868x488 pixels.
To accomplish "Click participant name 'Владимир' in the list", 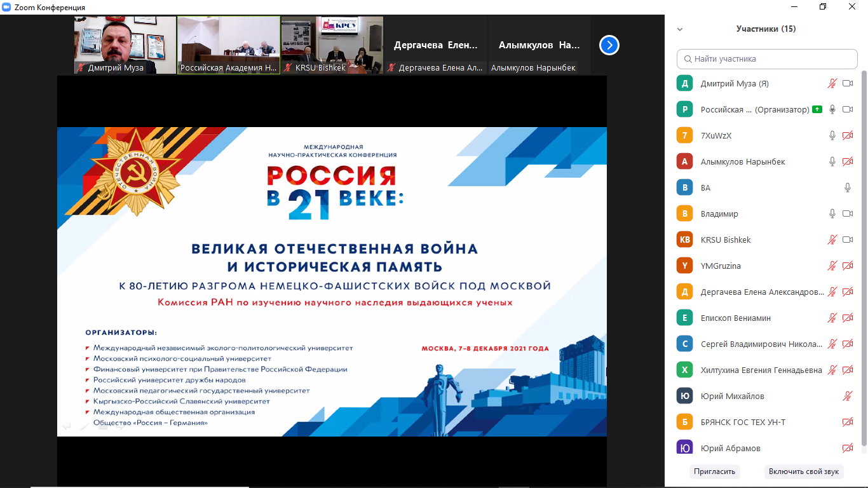I will pos(719,214).
